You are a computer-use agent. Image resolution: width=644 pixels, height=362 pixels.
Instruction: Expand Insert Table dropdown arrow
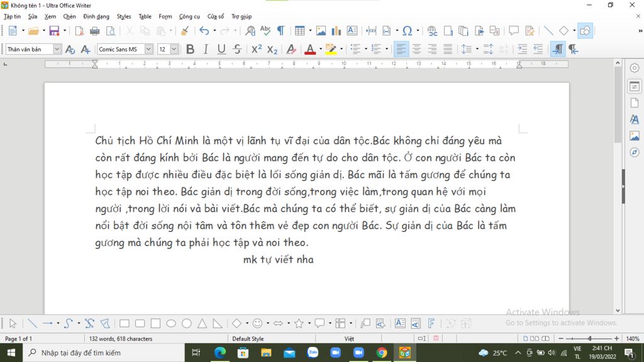tap(310, 31)
